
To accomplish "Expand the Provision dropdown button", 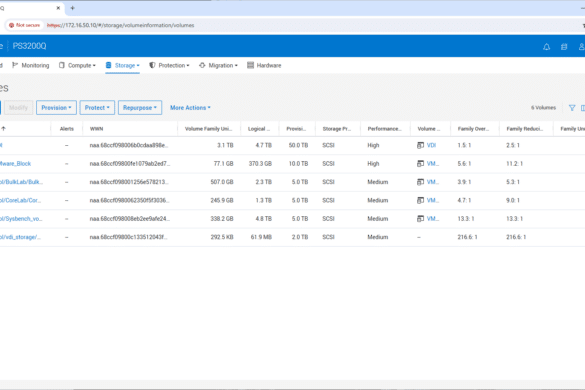I will tap(56, 107).
